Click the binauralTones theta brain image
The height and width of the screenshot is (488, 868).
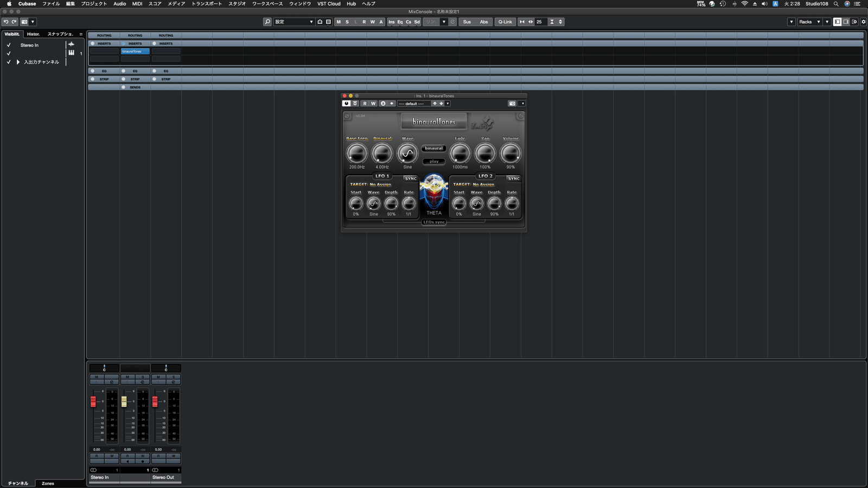(x=434, y=192)
